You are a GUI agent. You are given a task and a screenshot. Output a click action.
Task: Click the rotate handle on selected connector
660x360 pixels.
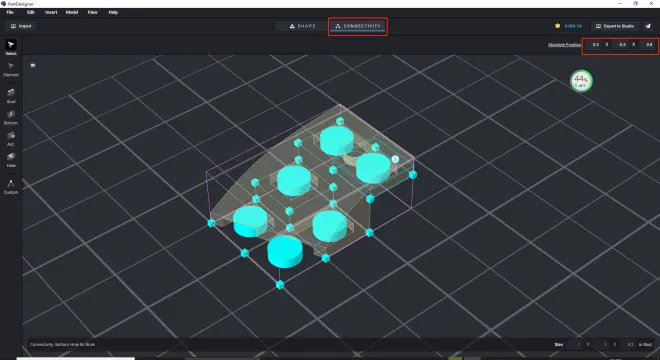click(x=395, y=159)
